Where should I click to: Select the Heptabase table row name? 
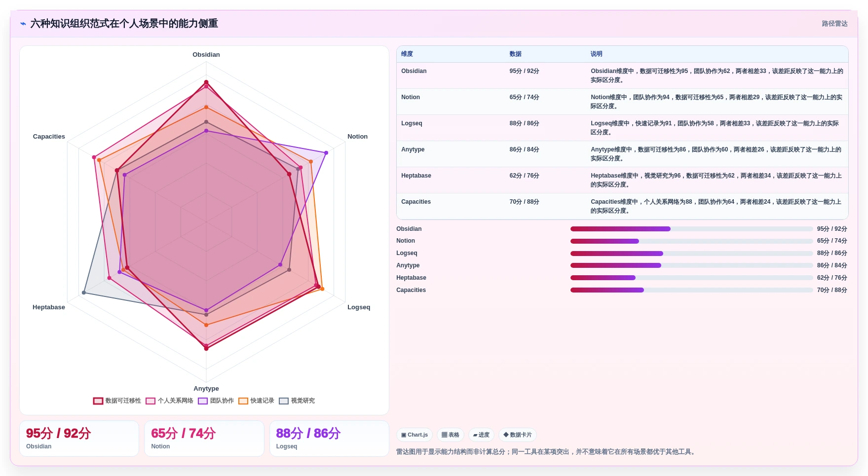[x=416, y=176]
